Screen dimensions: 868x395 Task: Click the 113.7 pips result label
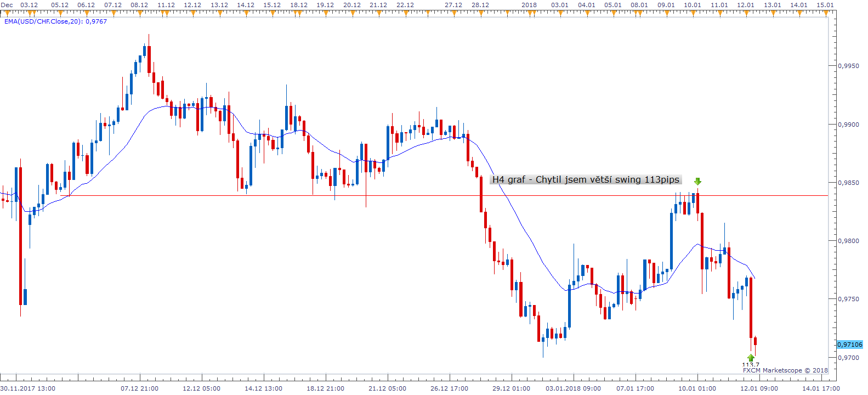751,364
